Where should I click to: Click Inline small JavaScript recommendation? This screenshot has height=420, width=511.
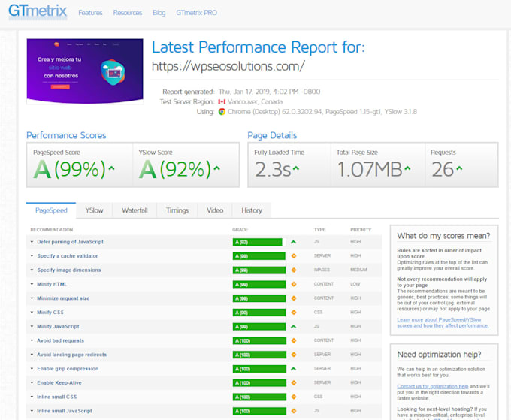coord(64,411)
